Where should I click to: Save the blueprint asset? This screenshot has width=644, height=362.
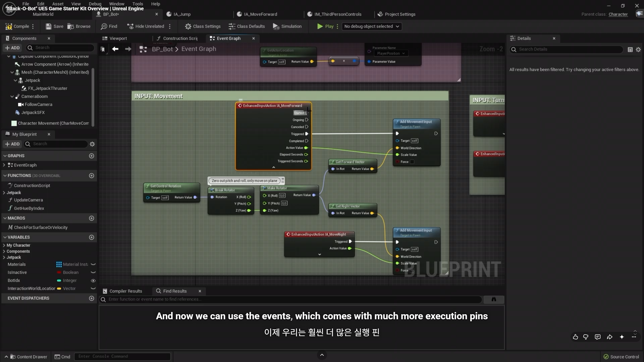click(x=54, y=26)
